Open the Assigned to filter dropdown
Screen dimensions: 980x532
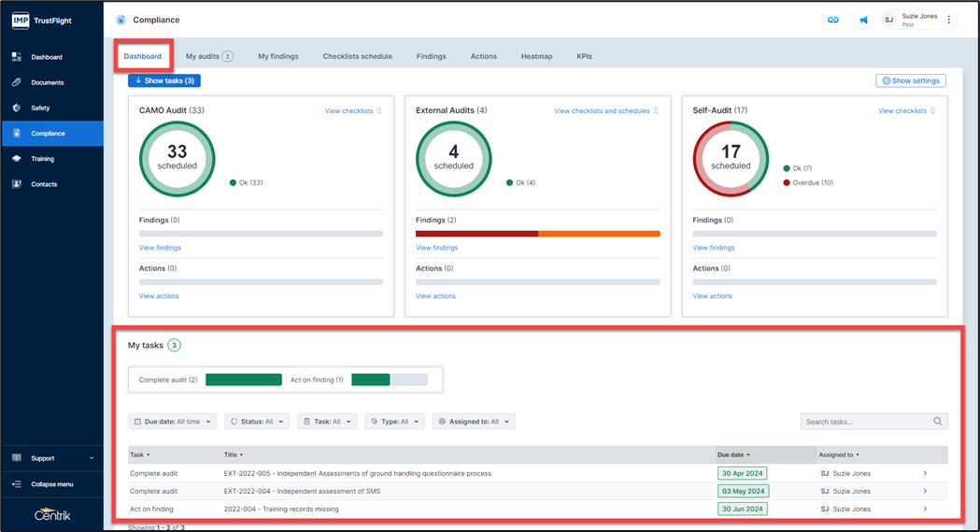(x=474, y=422)
